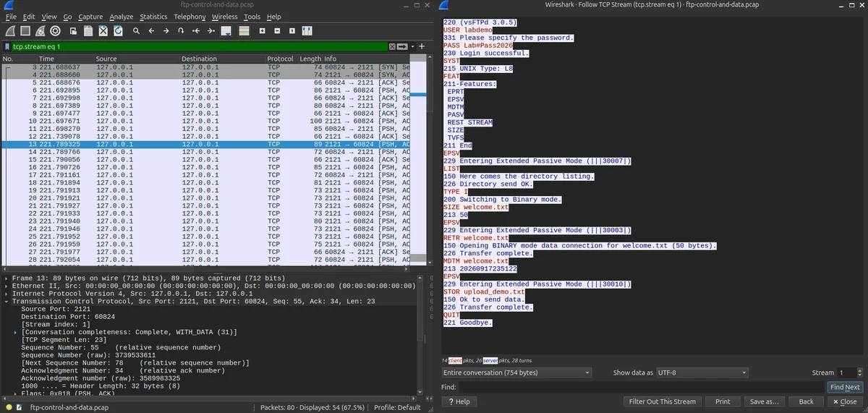Open expert information status bar icon
This screenshot has height=413, width=868.
pos(9,407)
